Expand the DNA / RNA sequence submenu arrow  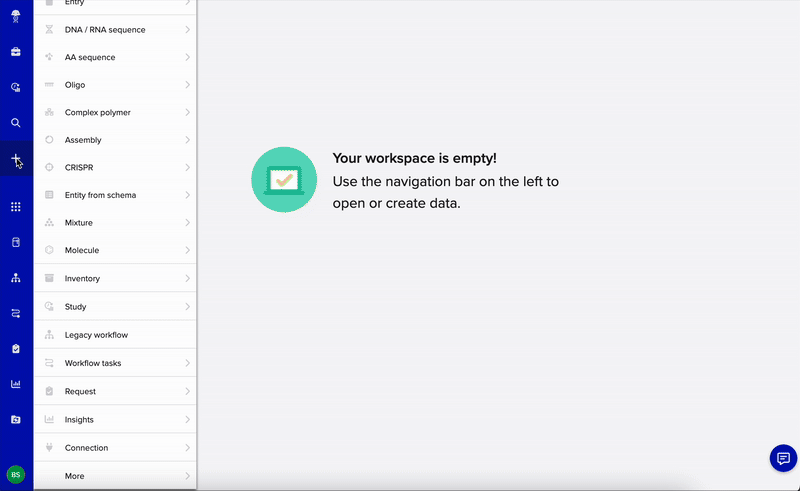click(x=187, y=30)
